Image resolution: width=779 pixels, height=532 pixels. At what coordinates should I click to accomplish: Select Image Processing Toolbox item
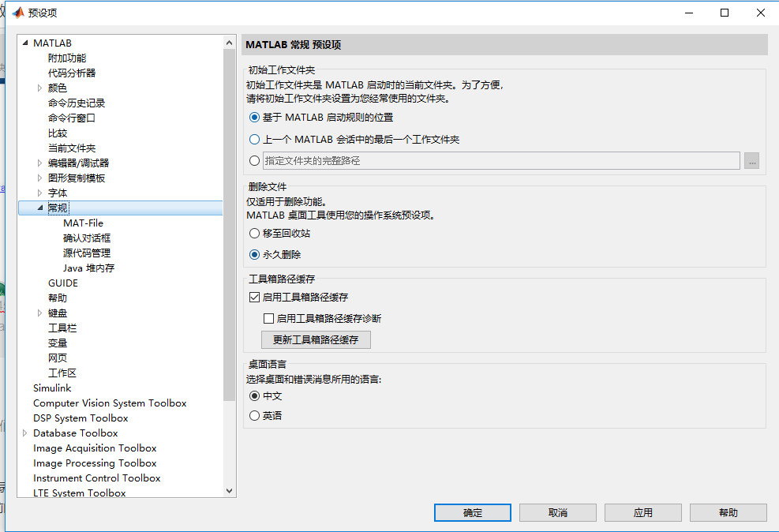point(95,463)
